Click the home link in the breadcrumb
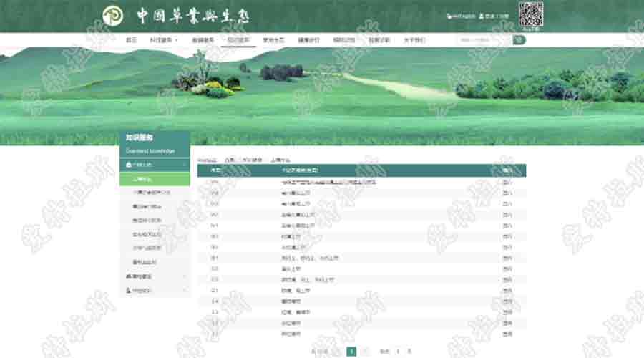Image resolution: width=644 pixels, height=358 pixels. [229, 160]
